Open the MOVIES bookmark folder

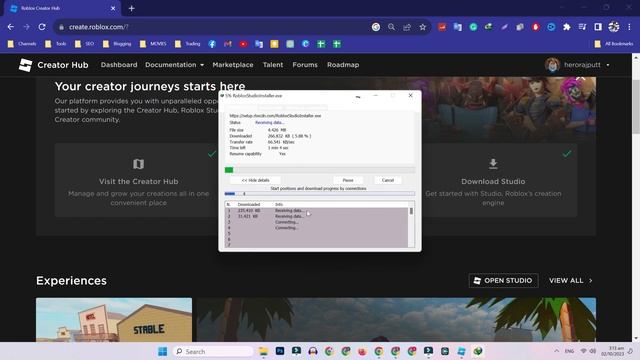[153, 44]
